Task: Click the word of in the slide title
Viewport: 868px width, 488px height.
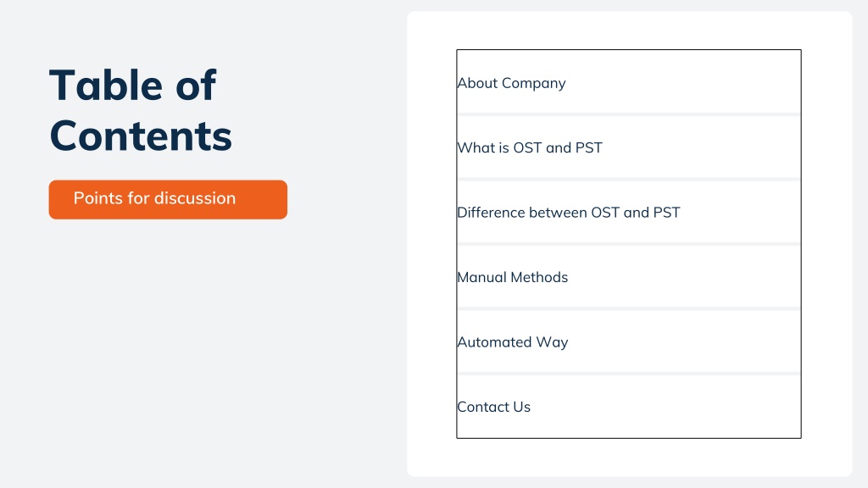Action: click(x=196, y=85)
